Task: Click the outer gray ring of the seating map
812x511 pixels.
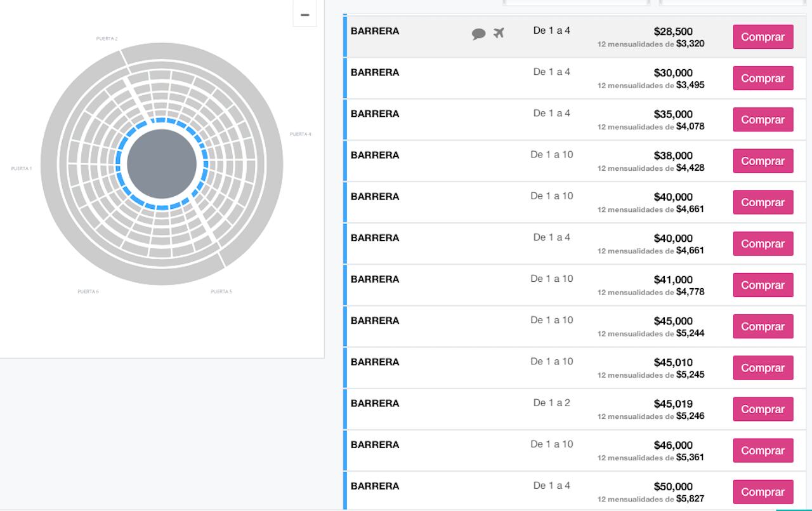Action: [53, 164]
